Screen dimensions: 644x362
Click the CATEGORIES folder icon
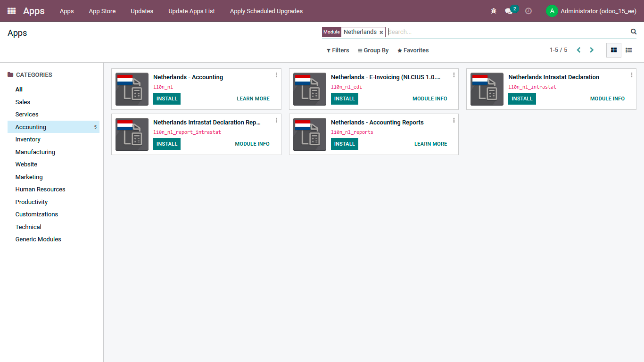pos(10,74)
